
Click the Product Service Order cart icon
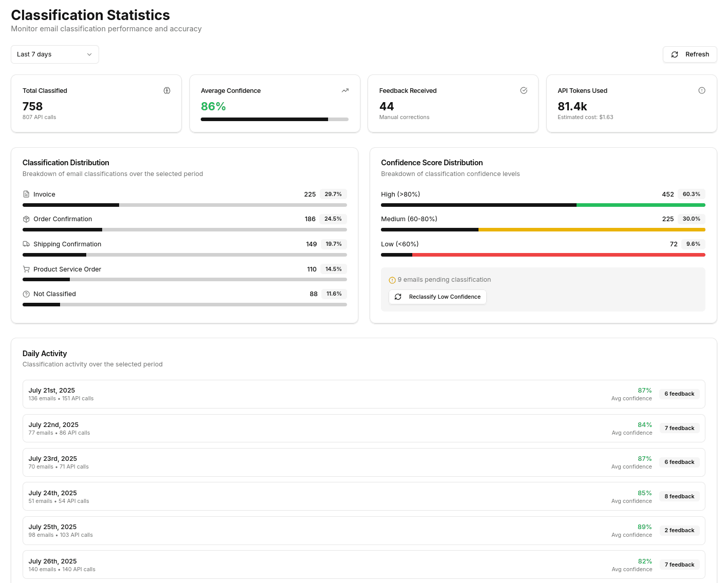pyautogui.click(x=26, y=269)
